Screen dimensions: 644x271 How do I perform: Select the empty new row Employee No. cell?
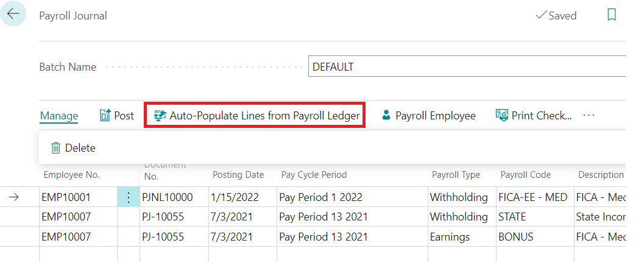79,255
